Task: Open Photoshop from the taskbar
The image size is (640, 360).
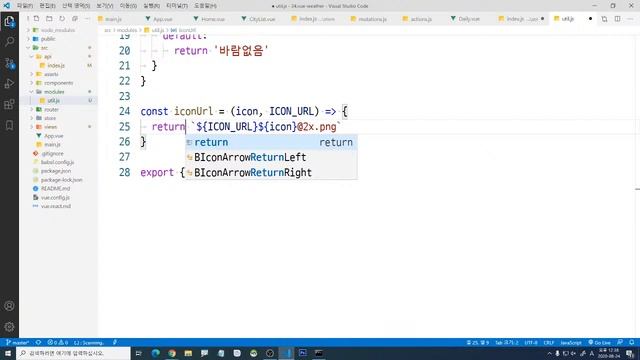Action: tap(302, 353)
